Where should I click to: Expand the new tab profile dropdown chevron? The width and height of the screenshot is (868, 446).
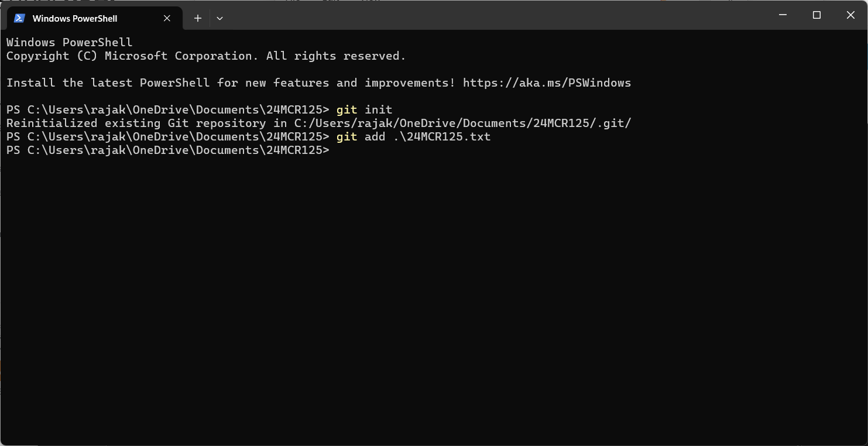click(219, 18)
